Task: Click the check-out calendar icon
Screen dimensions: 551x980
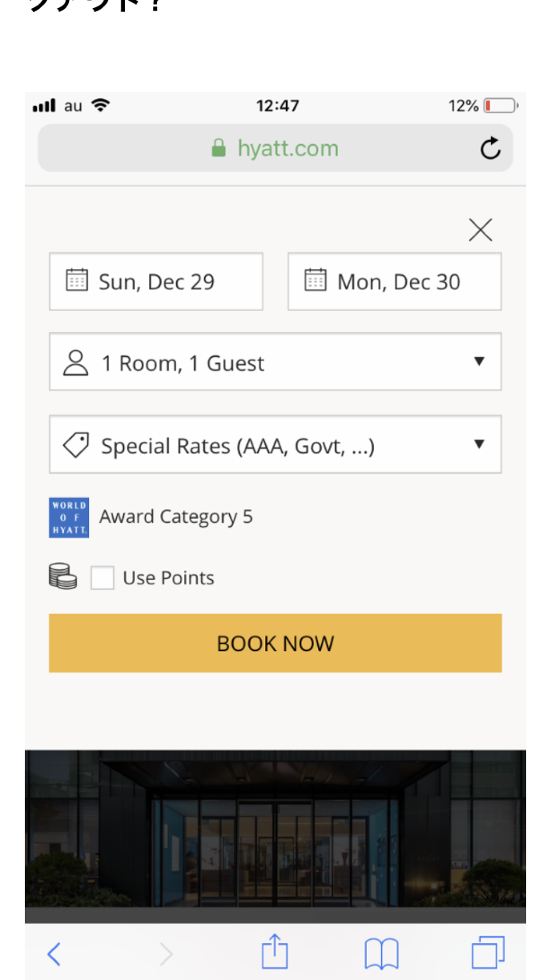Action: coord(316,280)
